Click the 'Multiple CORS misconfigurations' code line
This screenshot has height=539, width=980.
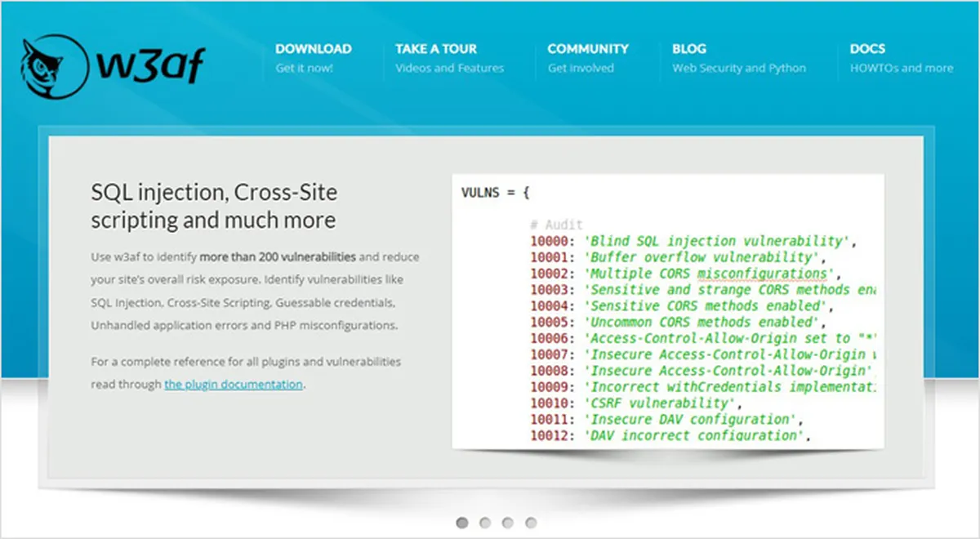(x=686, y=274)
